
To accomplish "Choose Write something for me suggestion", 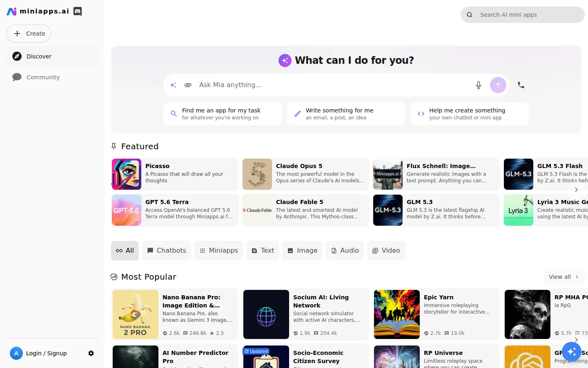I will click(346, 114).
